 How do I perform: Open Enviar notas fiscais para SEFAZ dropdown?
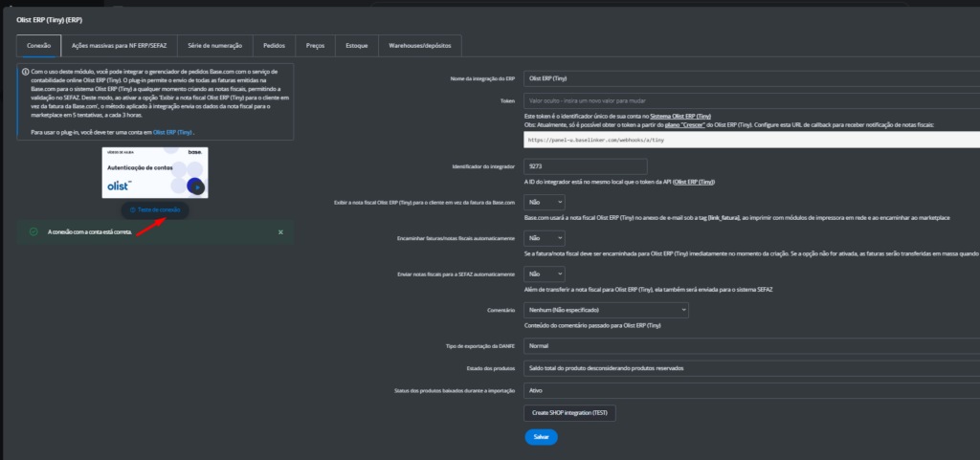point(545,274)
